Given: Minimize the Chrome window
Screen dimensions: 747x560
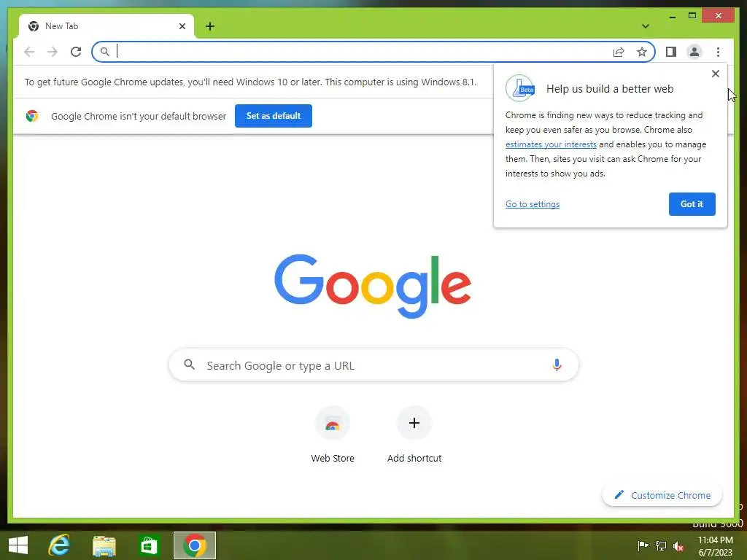Looking at the screenshot, I should point(672,16).
